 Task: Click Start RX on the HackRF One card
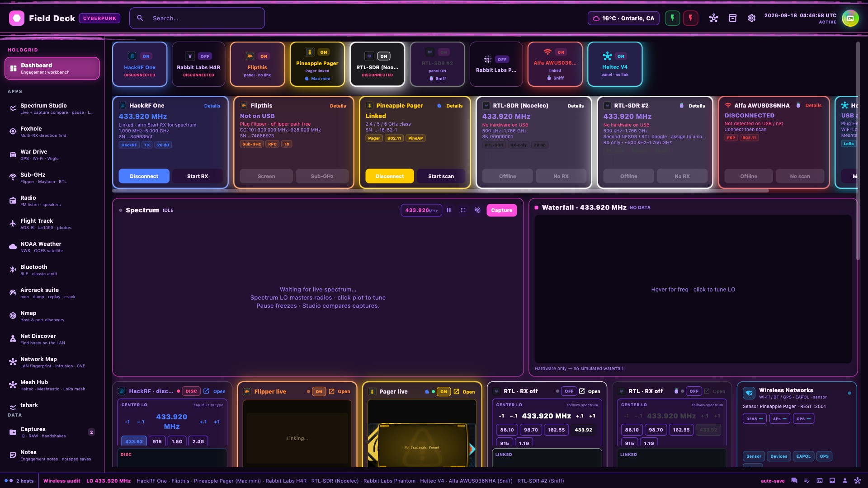(x=198, y=176)
